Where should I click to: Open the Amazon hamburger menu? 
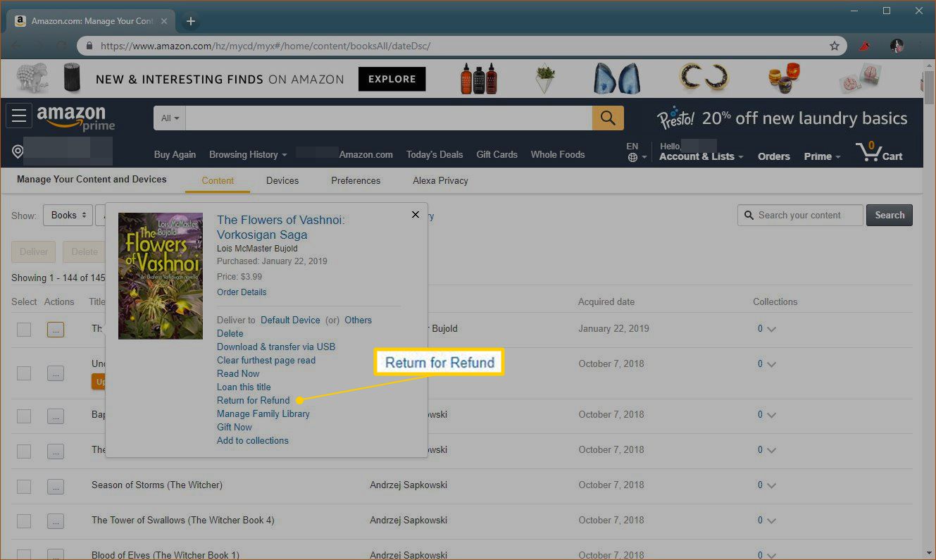click(18, 116)
